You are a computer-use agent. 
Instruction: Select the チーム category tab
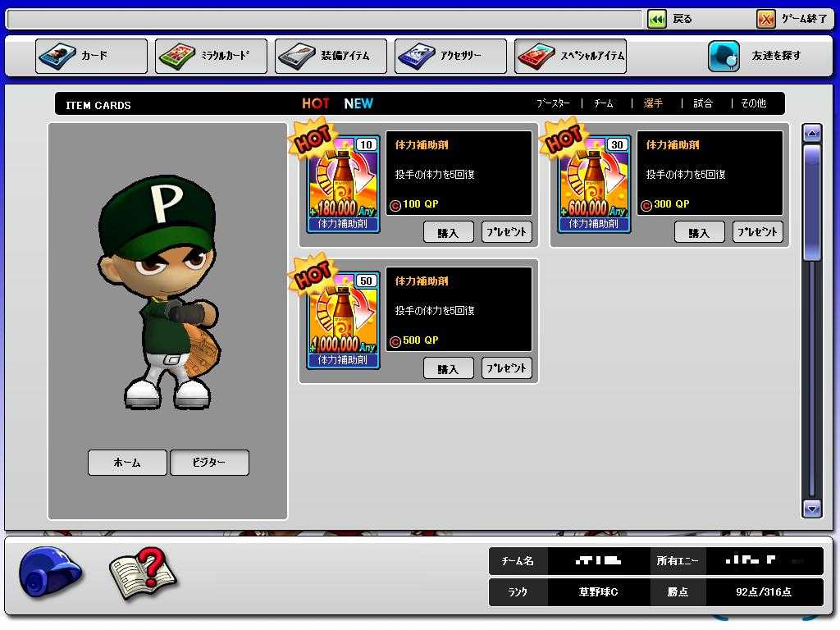click(603, 103)
